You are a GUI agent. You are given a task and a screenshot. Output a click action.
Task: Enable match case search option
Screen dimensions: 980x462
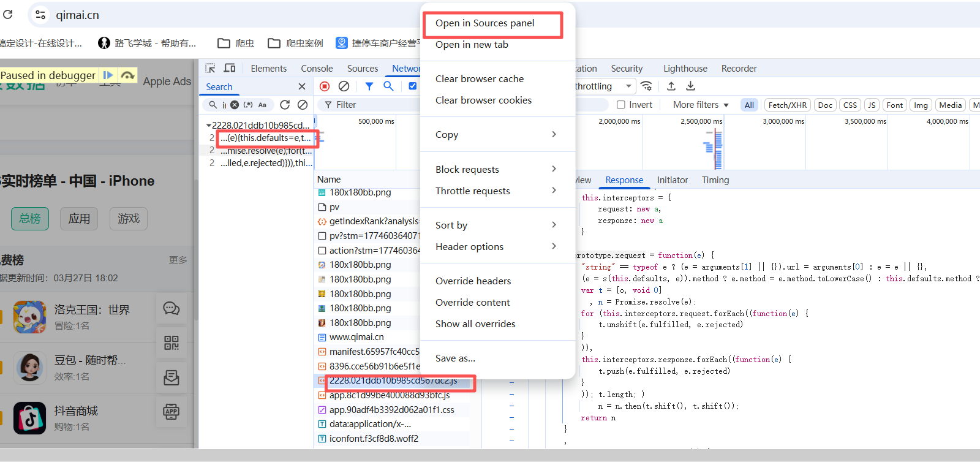[x=262, y=105]
